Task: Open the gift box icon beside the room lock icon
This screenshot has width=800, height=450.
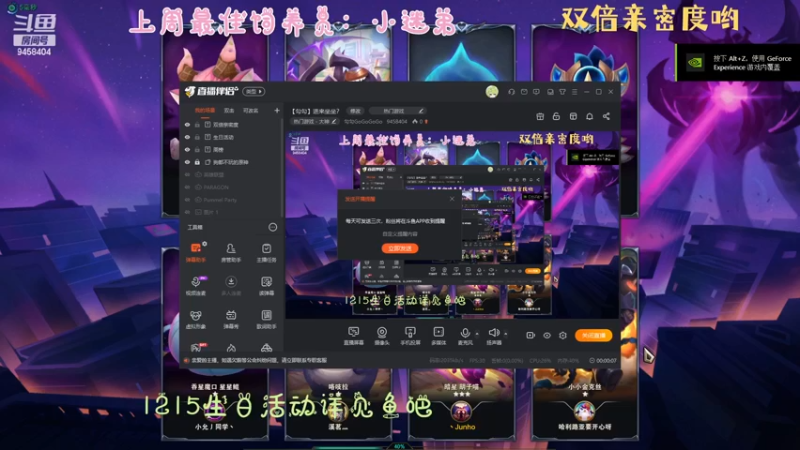Action: 540,116
